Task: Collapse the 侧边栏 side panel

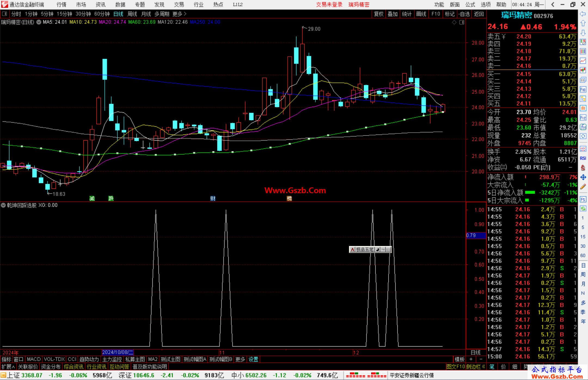Action: [476, 367]
